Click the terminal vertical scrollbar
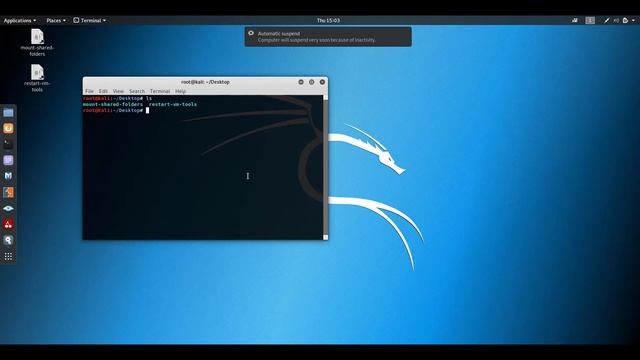 coord(325,167)
